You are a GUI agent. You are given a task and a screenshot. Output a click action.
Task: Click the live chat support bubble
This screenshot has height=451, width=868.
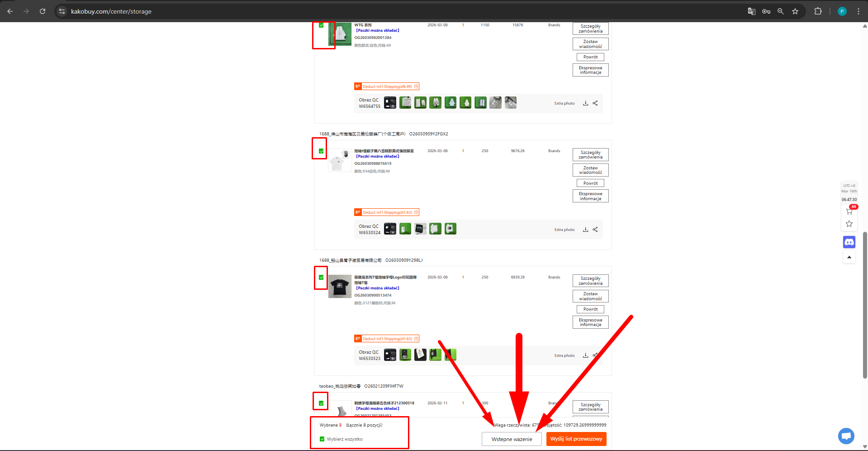tap(846, 436)
